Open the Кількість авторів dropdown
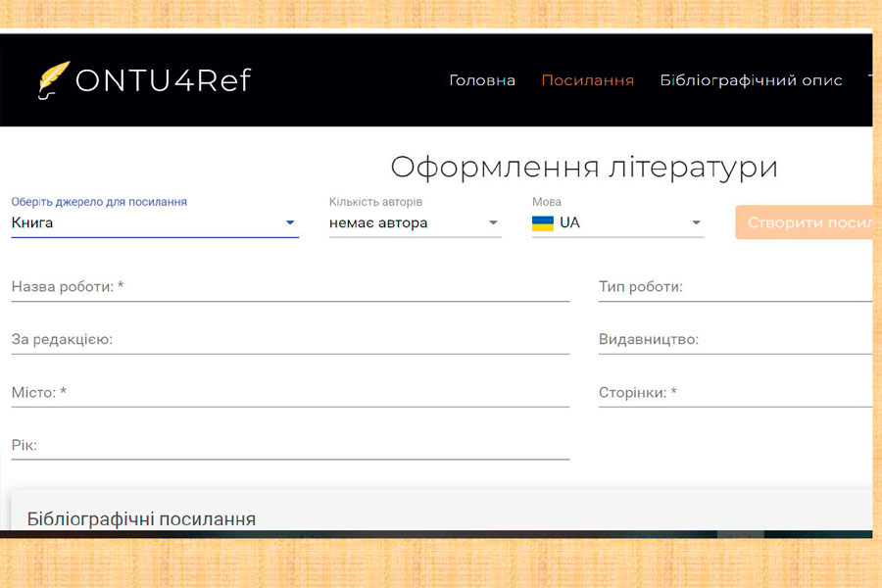882x588 pixels. [416, 222]
